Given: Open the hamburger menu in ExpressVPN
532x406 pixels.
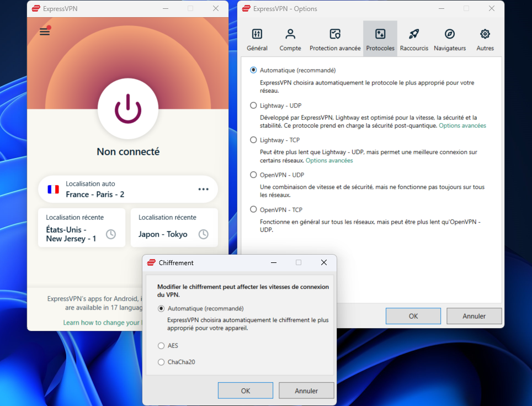Looking at the screenshot, I should (45, 31).
